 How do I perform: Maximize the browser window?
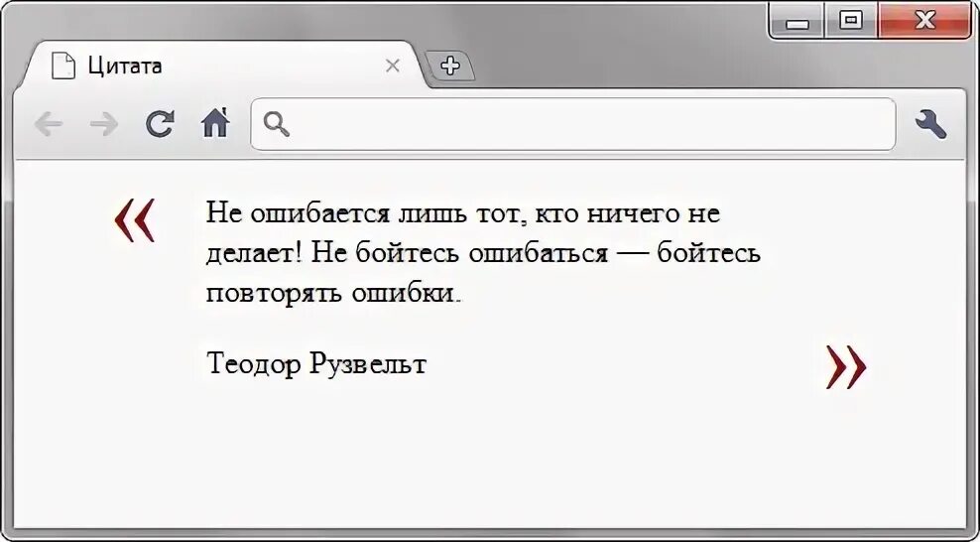tap(850, 20)
